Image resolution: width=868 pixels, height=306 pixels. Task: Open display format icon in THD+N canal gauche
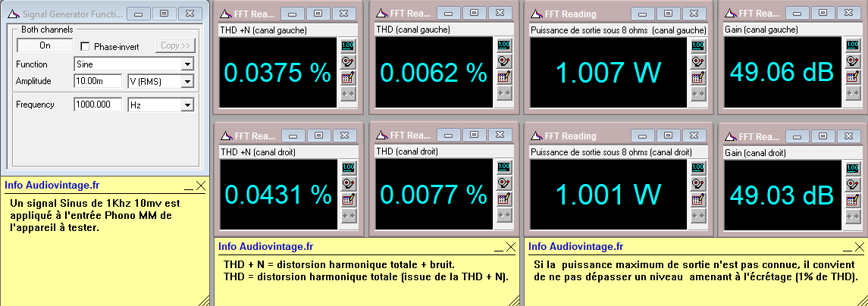(348, 45)
